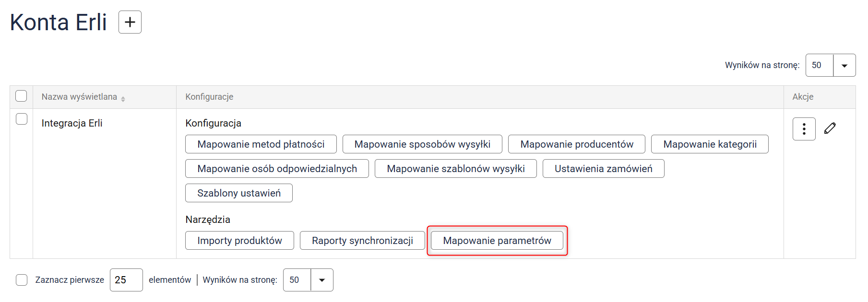Enable the Zaznacz pierwsze checkbox
868x302 pixels.
pyautogui.click(x=22, y=280)
